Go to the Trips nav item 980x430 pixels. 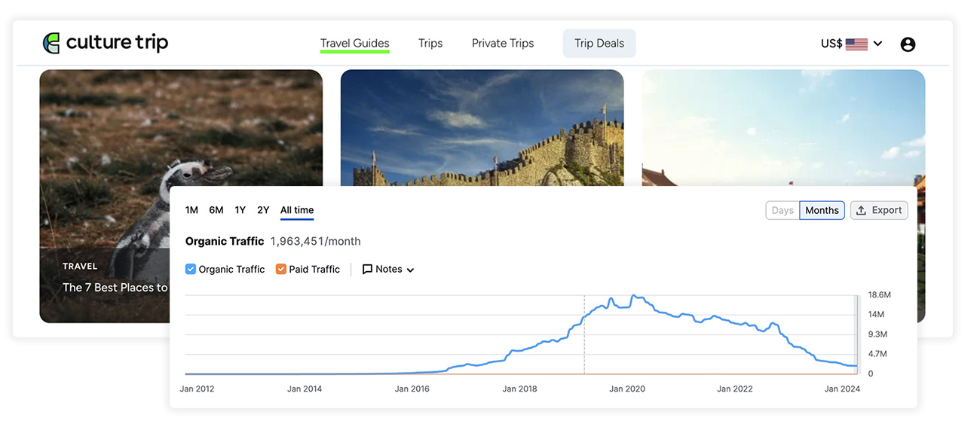(430, 43)
